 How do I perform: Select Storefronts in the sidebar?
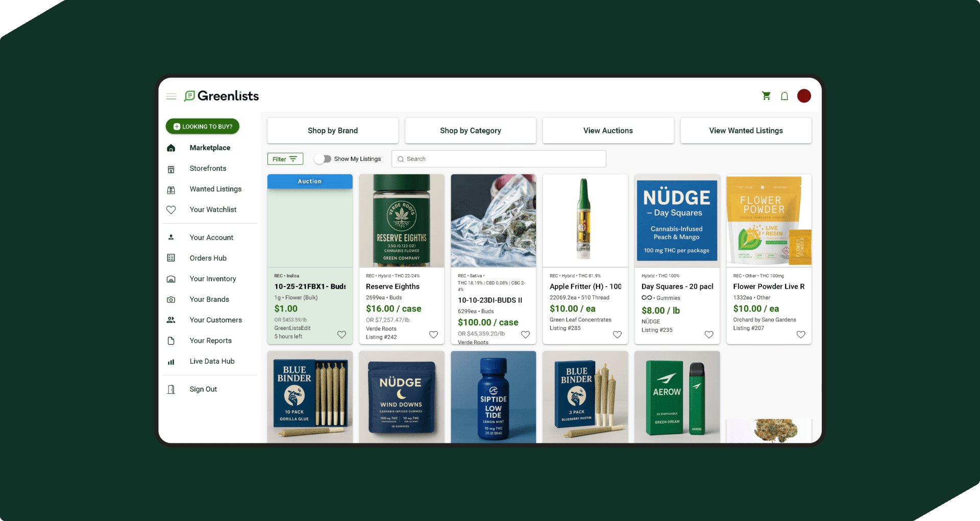click(208, 169)
